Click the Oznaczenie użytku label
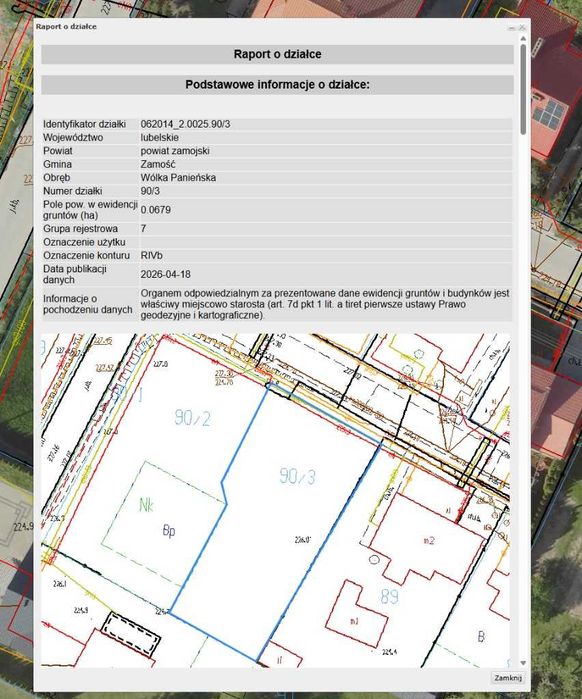Viewport: 582px width, 699px height. [84, 242]
